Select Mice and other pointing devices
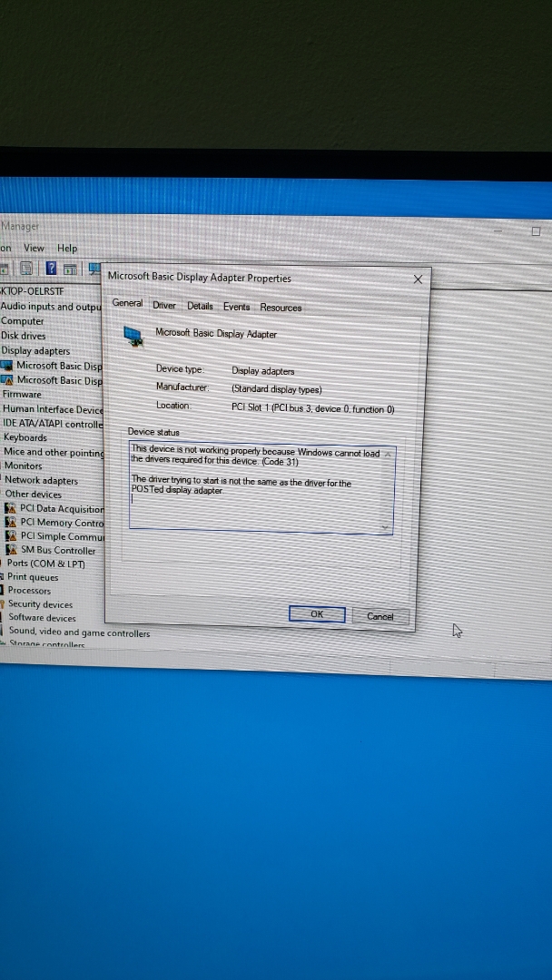Image resolution: width=552 pixels, height=980 pixels. point(54,452)
